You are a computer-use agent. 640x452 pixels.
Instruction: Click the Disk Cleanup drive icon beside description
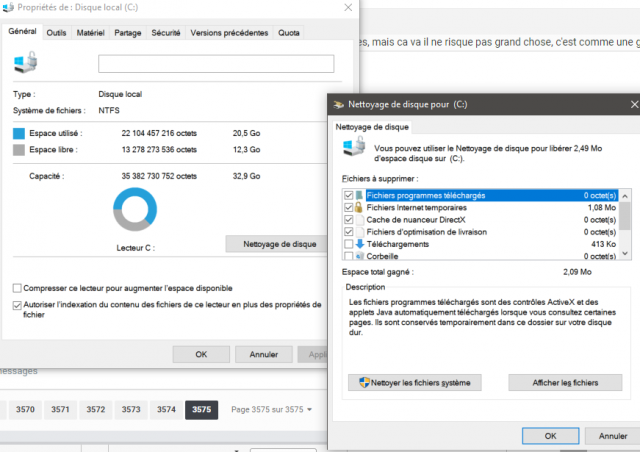point(354,146)
